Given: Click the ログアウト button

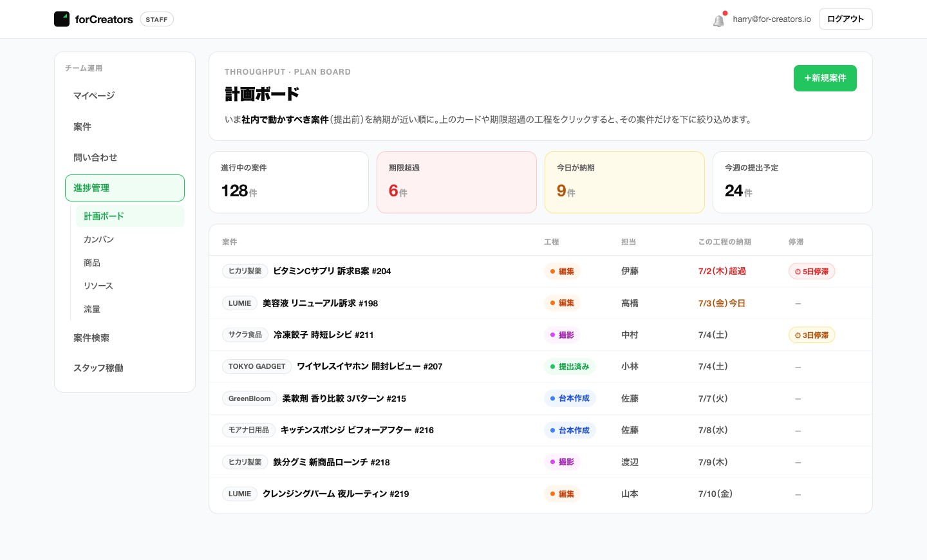Looking at the screenshot, I should [845, 19].
